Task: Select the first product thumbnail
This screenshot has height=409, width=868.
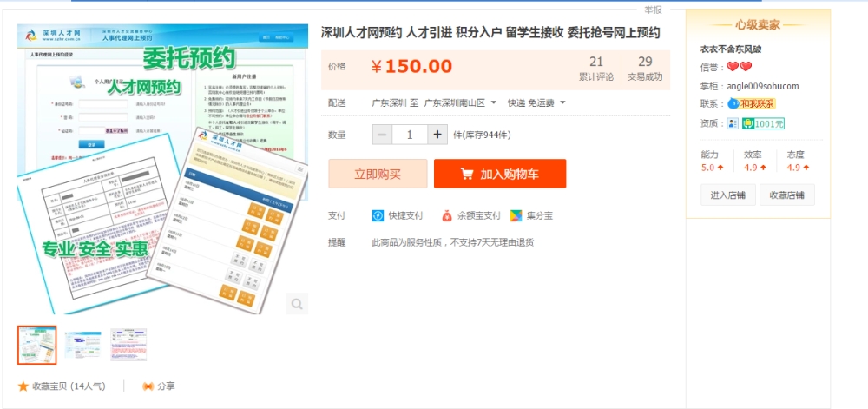Action: [x=37, y=345]
